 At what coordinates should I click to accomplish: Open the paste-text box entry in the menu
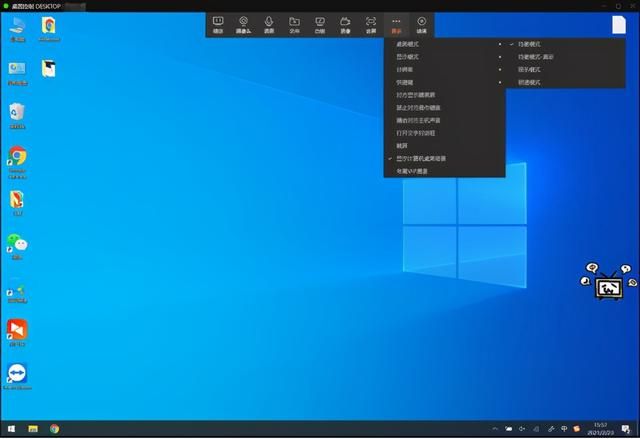tap(444, 133)
